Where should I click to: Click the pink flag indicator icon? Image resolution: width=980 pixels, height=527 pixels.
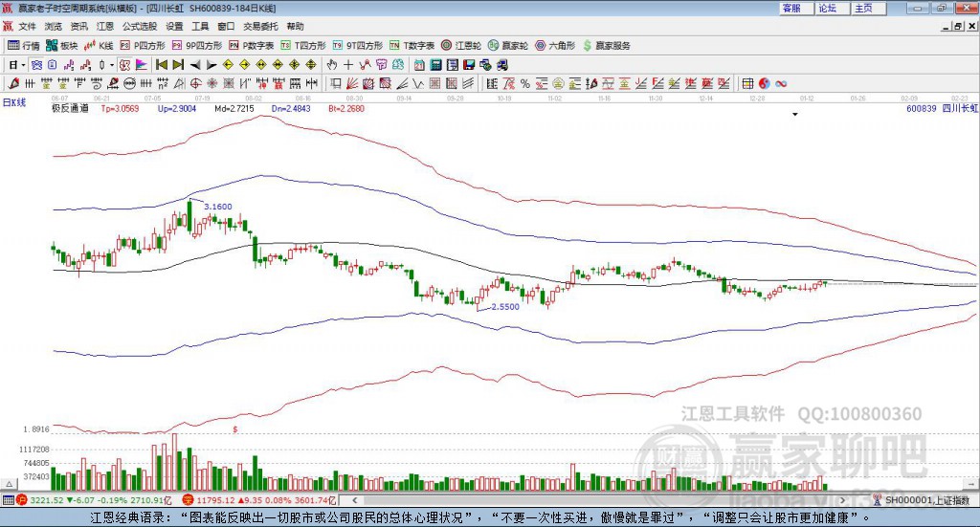point(142,65)
